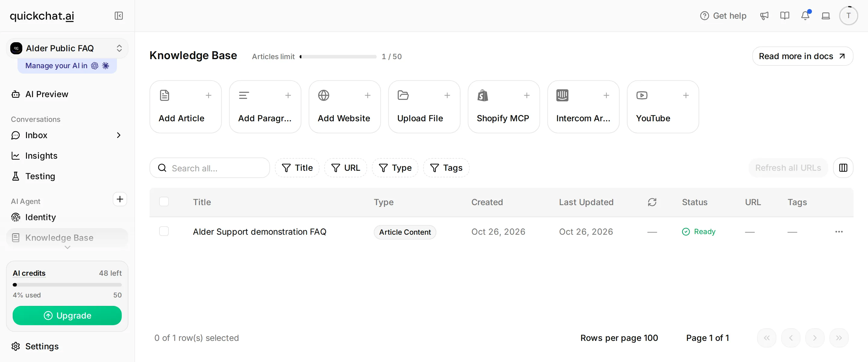
Task: Click the Add Paragraph card
Action: click(265, 106)
